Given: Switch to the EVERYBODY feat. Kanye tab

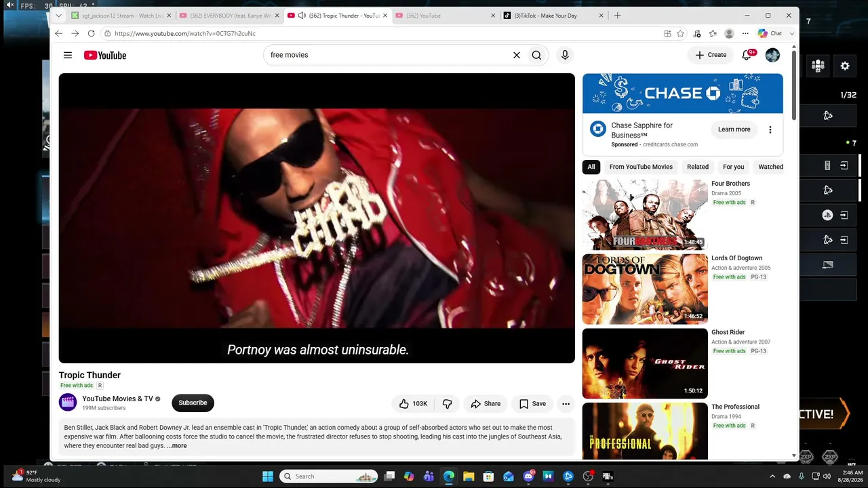Looking at the screenshot, I should 229,16.
